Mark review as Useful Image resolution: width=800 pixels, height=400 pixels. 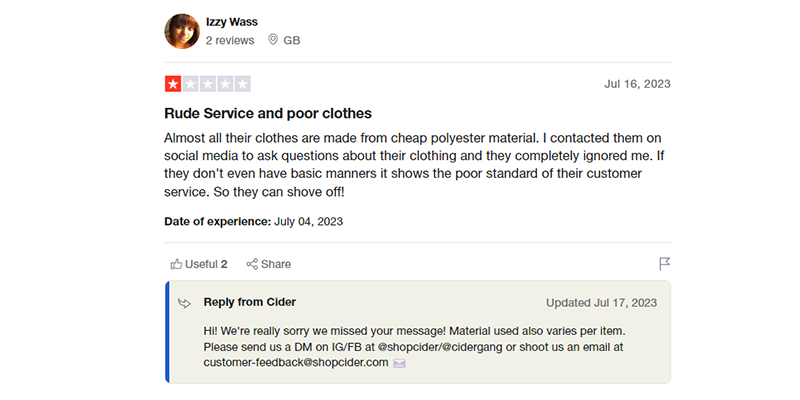coord(205,264)
